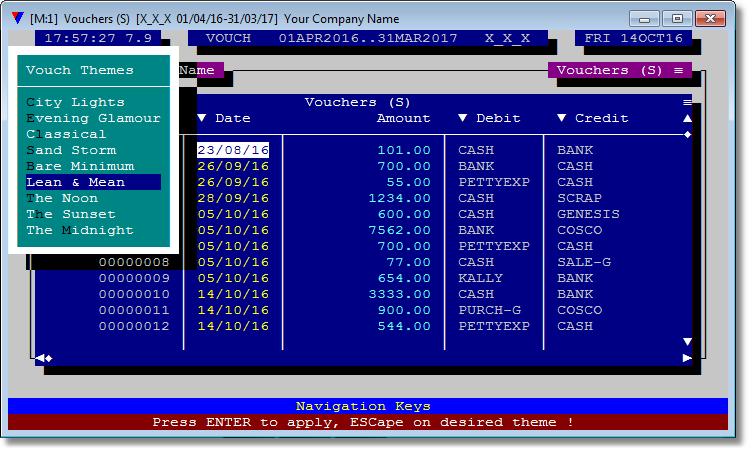Click the amount 654.00
This screenshot has width=748, height=450.
point(404,278)
